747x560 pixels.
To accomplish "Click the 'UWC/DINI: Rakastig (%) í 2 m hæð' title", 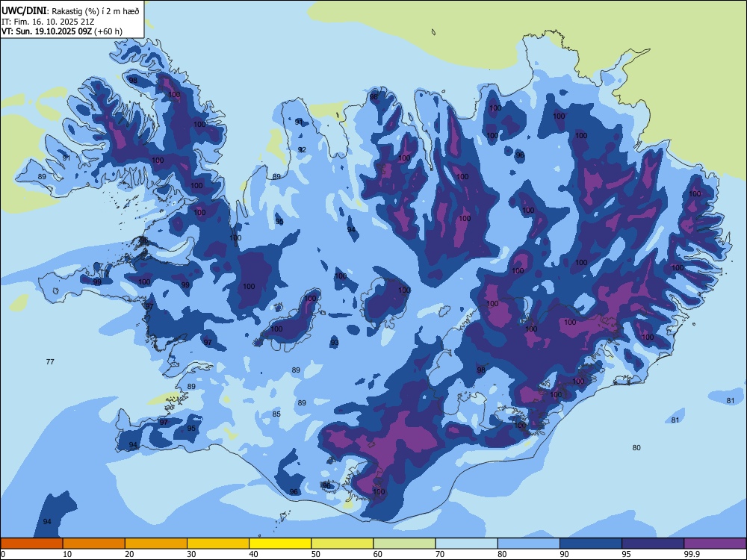I will tap(70, 11).
